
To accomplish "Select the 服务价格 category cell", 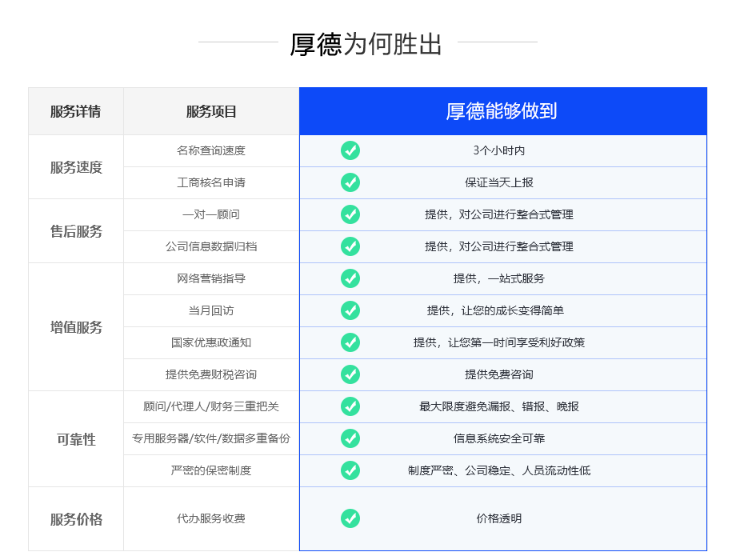I will tap(76, 518).
